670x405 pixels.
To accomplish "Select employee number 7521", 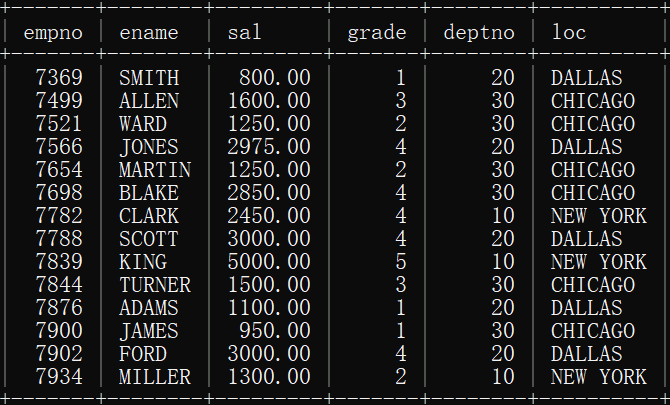I will [x=59, y=124].
